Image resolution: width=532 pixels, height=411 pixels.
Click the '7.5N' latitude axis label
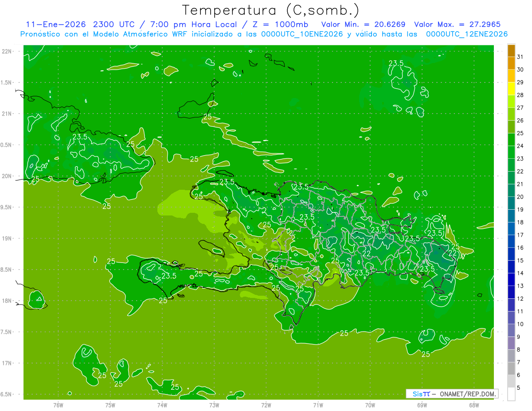pyautogui.click(x=6, y=332)
